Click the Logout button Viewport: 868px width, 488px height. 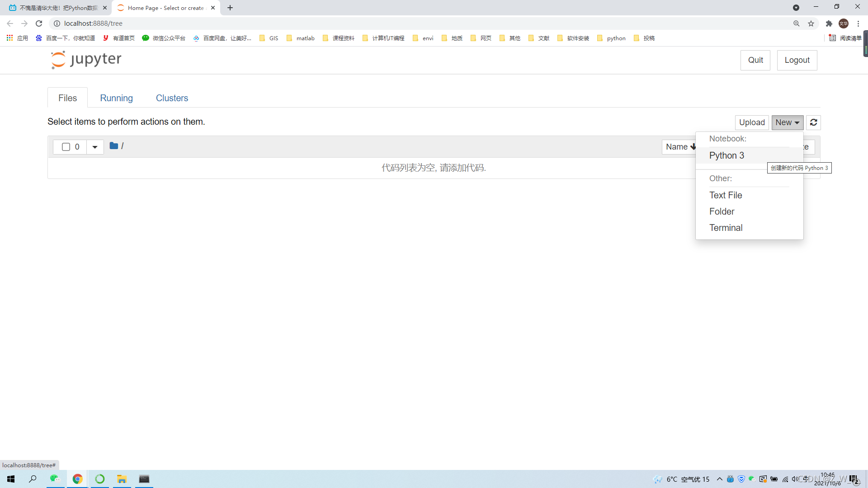point(797,60)
